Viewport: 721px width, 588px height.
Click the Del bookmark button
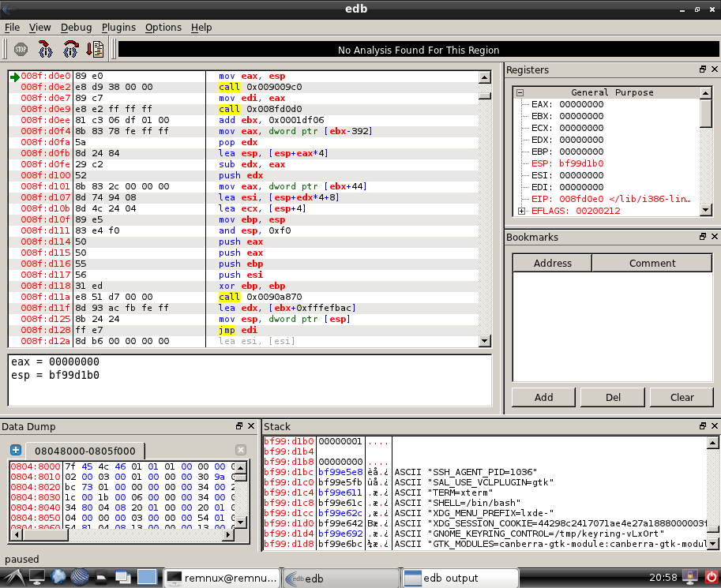[x=612, y=397]
